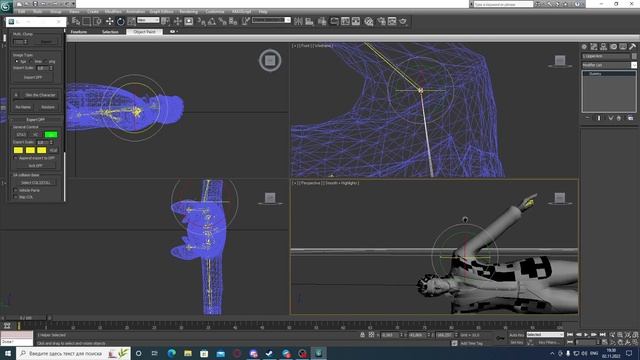Go to the end frame
The height and width of the screenshot is (360, 640).
click(x=602, y=335)
